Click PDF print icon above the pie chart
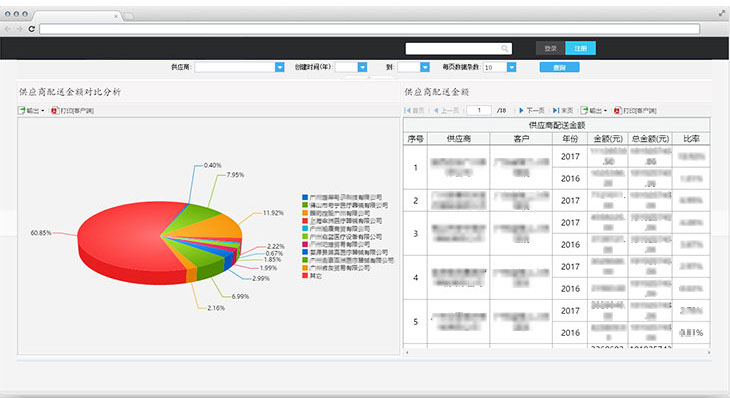This screenshot has height=398, width=730. pyautogui.click(x=54, y=111)
